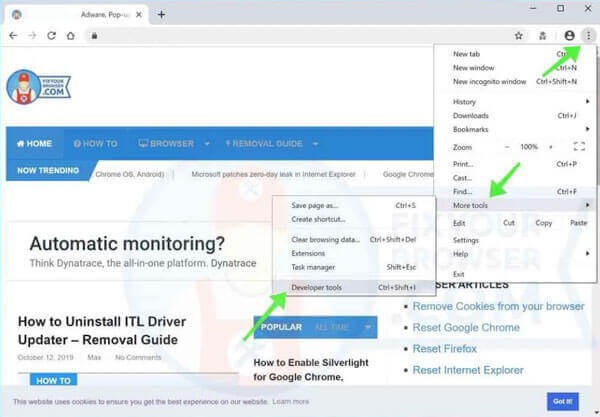This screenshot has width=600, height=417.
Task: Go back using the browser back arrow
Action: (13, 36)
